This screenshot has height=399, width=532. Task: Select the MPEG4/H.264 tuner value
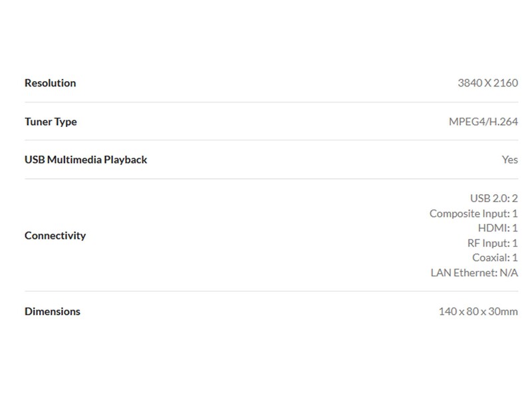(x=483, y=122)
